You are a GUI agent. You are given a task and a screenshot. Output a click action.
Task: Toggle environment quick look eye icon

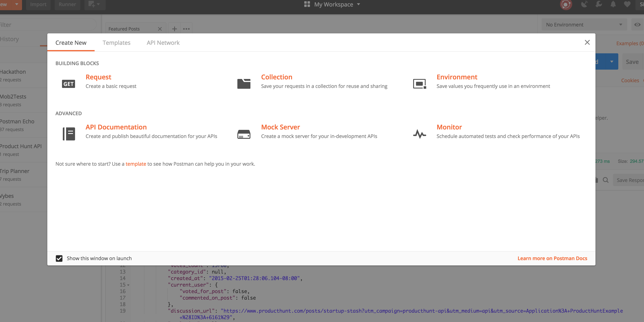[x=637, y=24]
